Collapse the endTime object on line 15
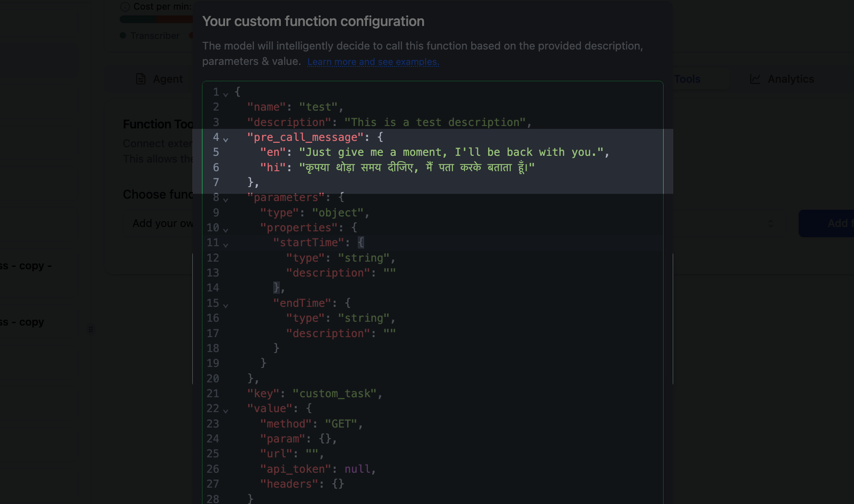 226,305
